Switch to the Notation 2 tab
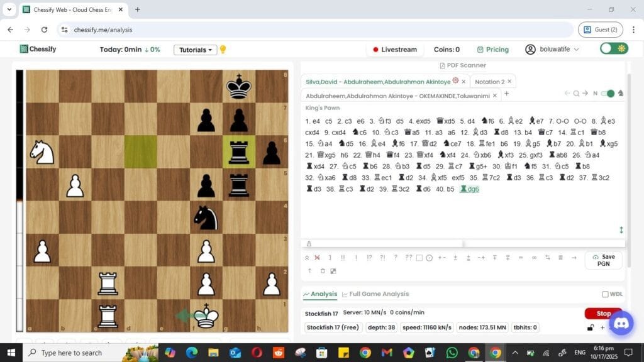644x362 pixels. tap(489, 82)
